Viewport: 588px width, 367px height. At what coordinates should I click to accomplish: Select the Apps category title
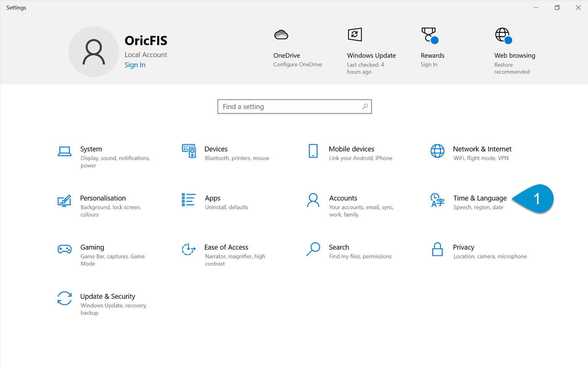[212, 198]
